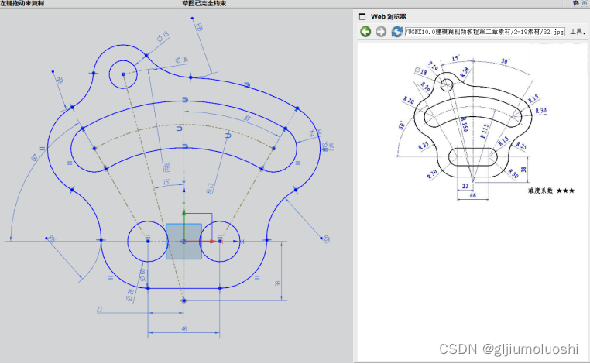Click the 草图已完全约束 status message

[204, 3]
